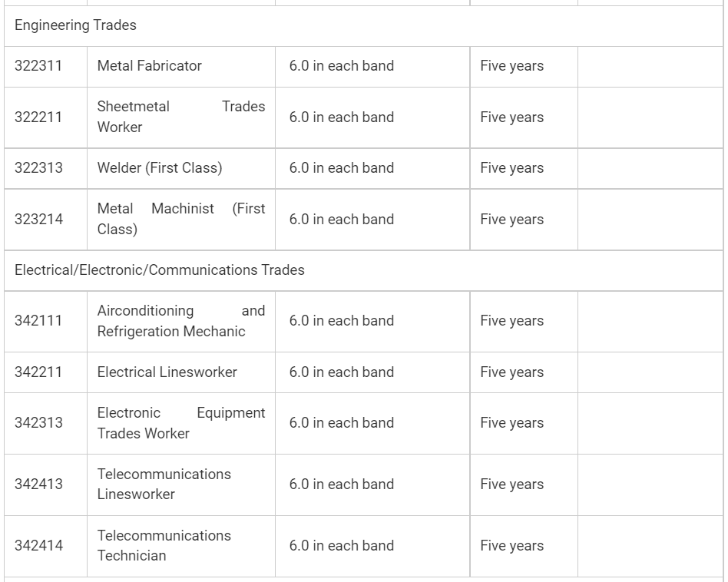Select occupation code 322311
This screenshot has height=582, width=728.
(x=38, y=66)
